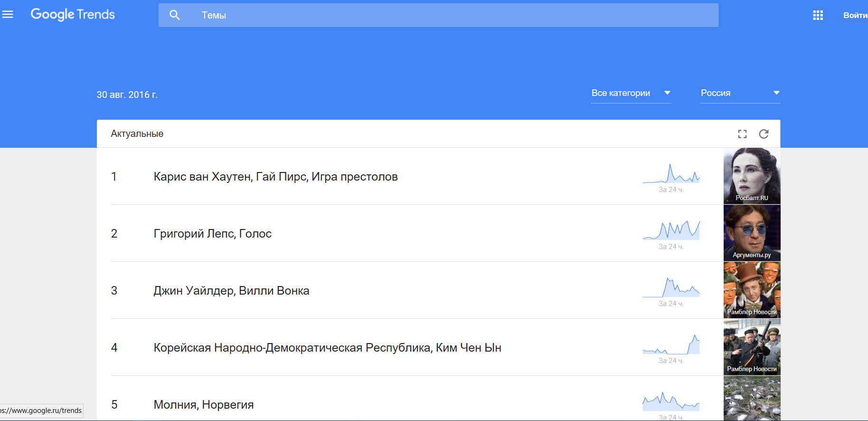Click the Google Trends logo
The height and width of the screenshot is (421, 868).
coord(73,15)
